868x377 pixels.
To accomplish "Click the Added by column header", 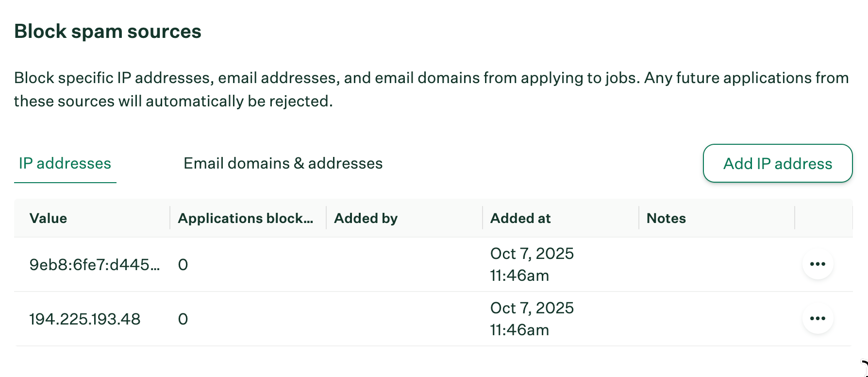I will click(365, 218).
